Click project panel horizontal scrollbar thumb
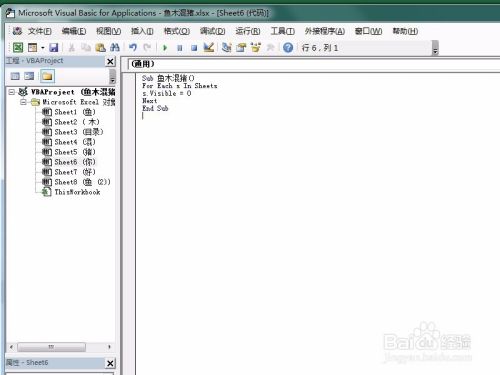 click(x=51, y=347)
